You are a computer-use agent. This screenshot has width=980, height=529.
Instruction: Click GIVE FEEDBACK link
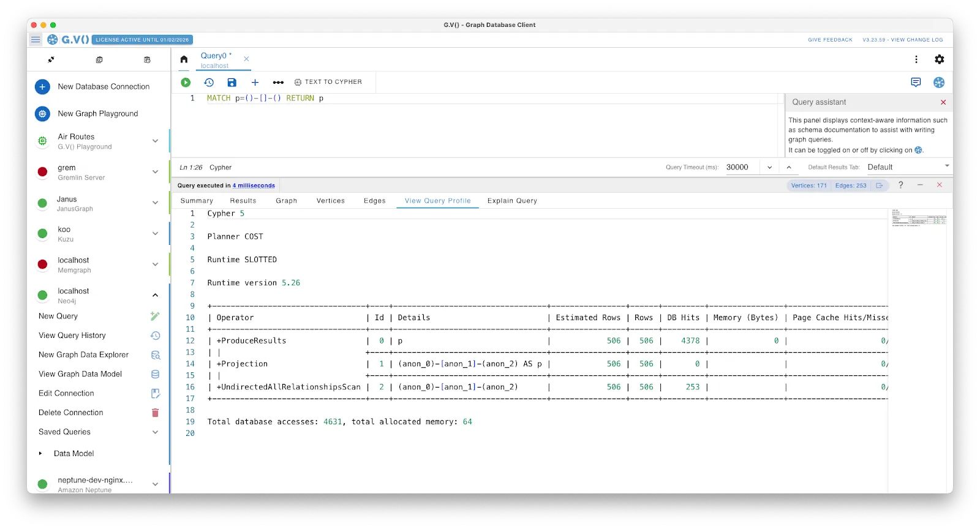(x=830, y=40)
